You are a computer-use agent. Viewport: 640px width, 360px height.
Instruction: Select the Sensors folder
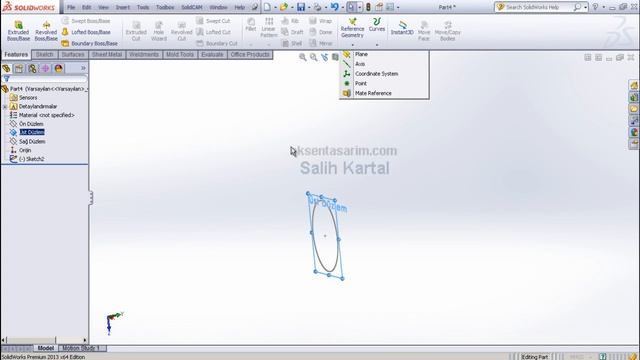click(28, 98)
